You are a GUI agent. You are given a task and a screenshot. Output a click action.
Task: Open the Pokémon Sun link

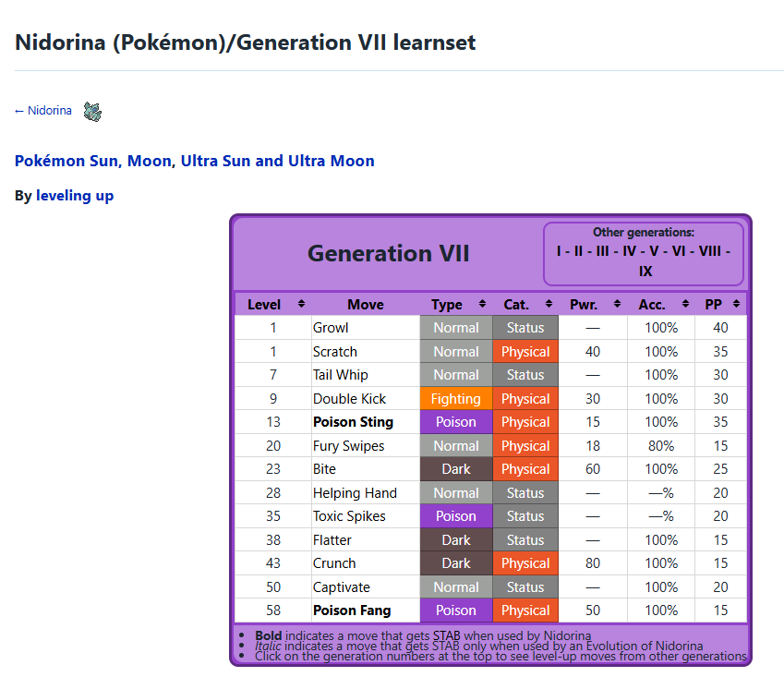[x=67, y=161]
